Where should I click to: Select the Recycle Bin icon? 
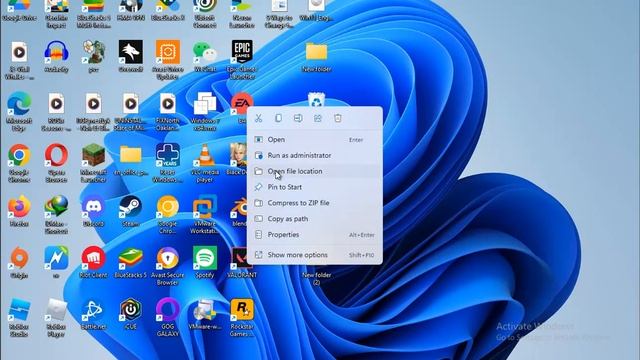click(316, 100)
